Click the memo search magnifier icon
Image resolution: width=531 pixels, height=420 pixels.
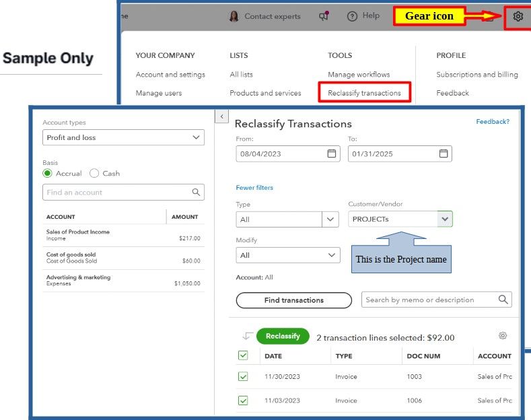pyautogui.click(x=503, y=300)
